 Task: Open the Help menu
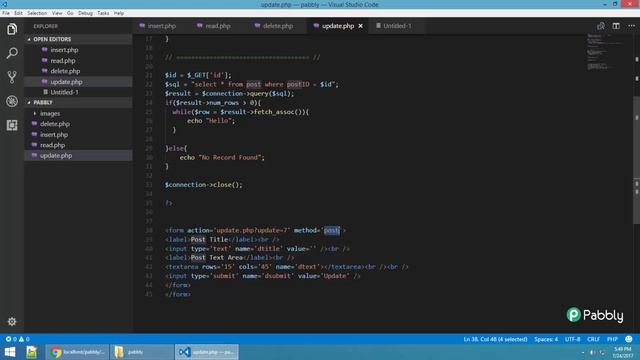click(x=119, y=13)
